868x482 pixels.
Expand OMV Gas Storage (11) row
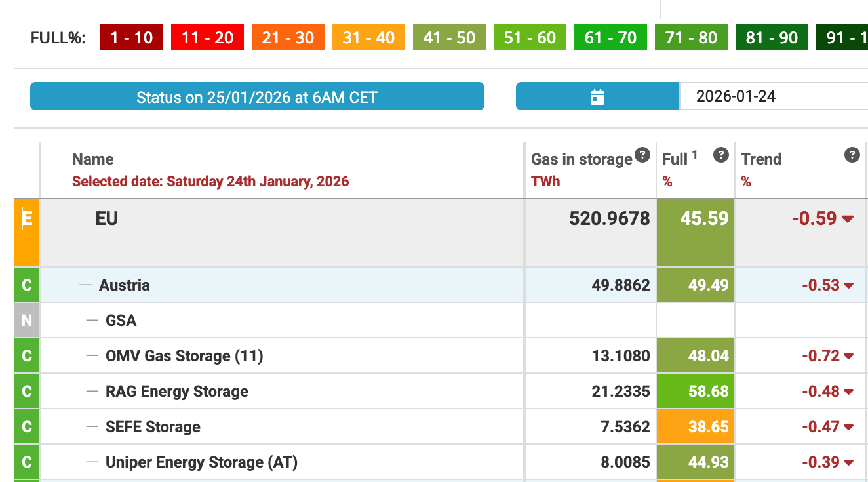point(92,356)
